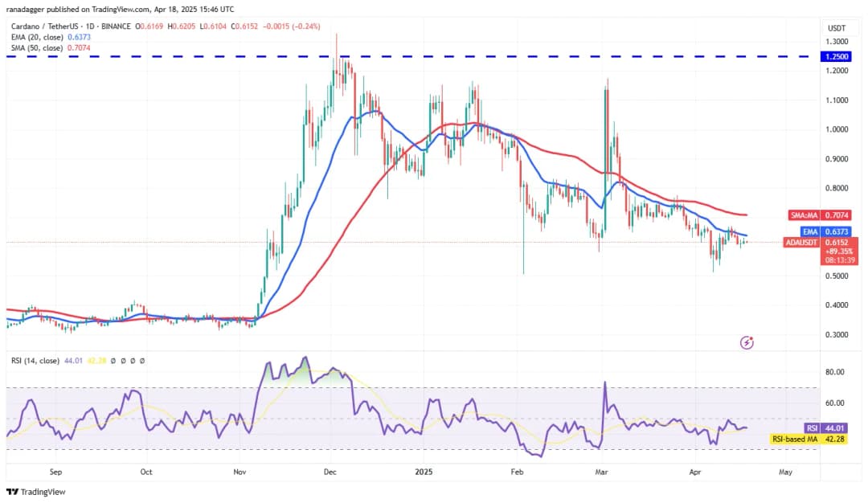This screenshot has width=868, height=503.
Task: Click the purple lightning bolt event icon
Action: click(747, 342)
